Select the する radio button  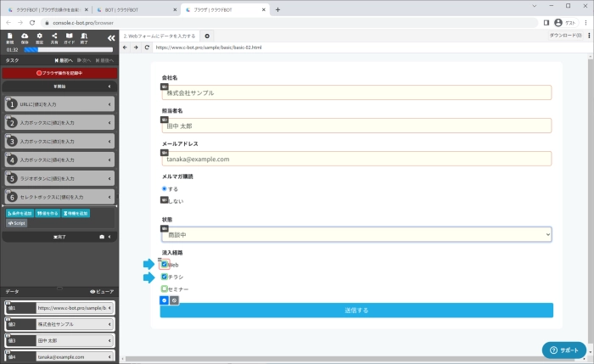(165, 188)
